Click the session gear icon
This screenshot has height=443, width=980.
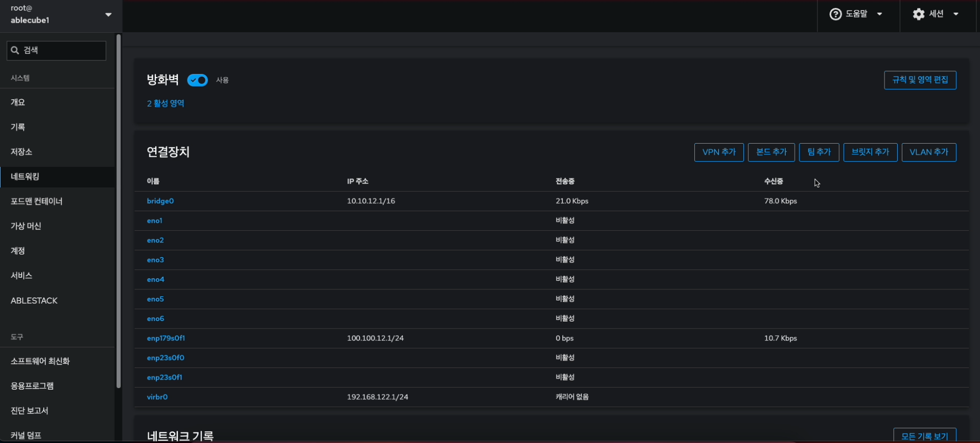coord(919,14)
